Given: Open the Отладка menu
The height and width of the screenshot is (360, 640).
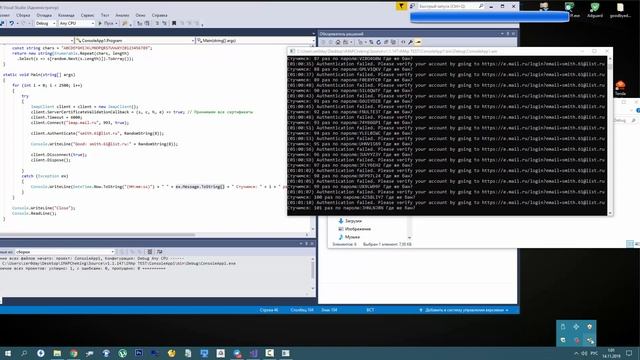Looking at the screenshot, I should (x=44, y=15).
